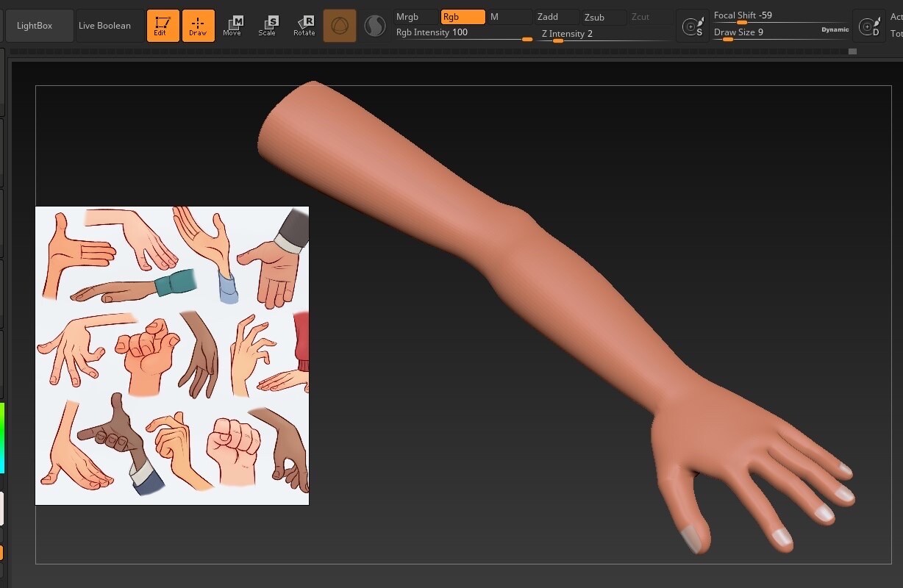Click the S brush-size icon left of Focal Shift

692,25
